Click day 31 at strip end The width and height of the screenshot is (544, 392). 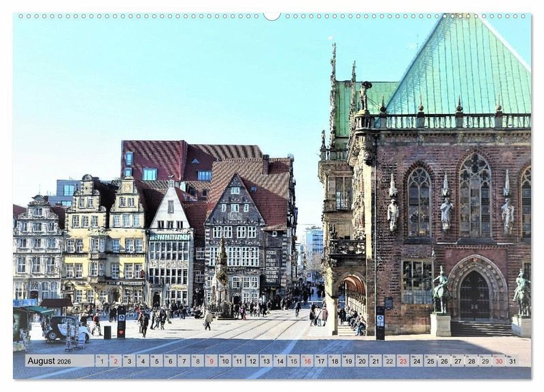512,361
